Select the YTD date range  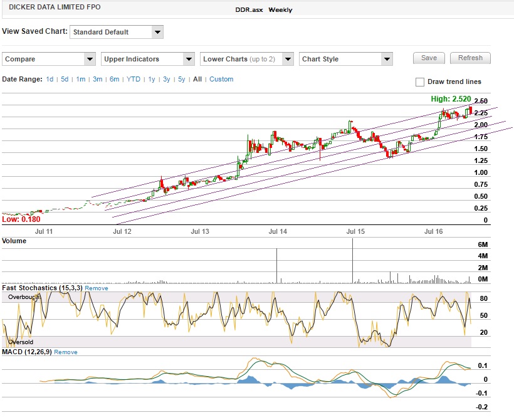(x=134, y=80)
